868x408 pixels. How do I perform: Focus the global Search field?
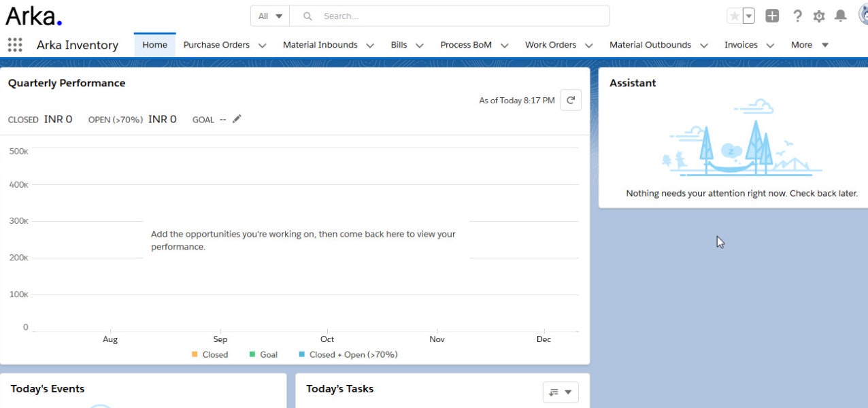(449, 16)
